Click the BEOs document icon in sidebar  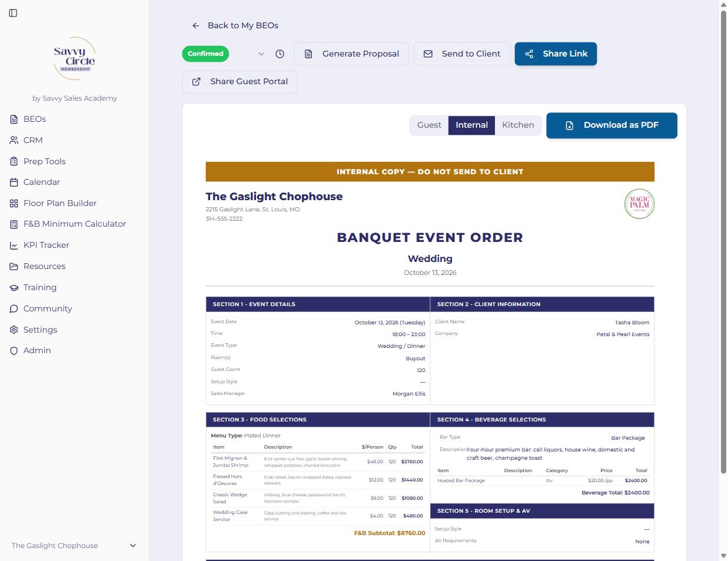[x=14, y=119]
